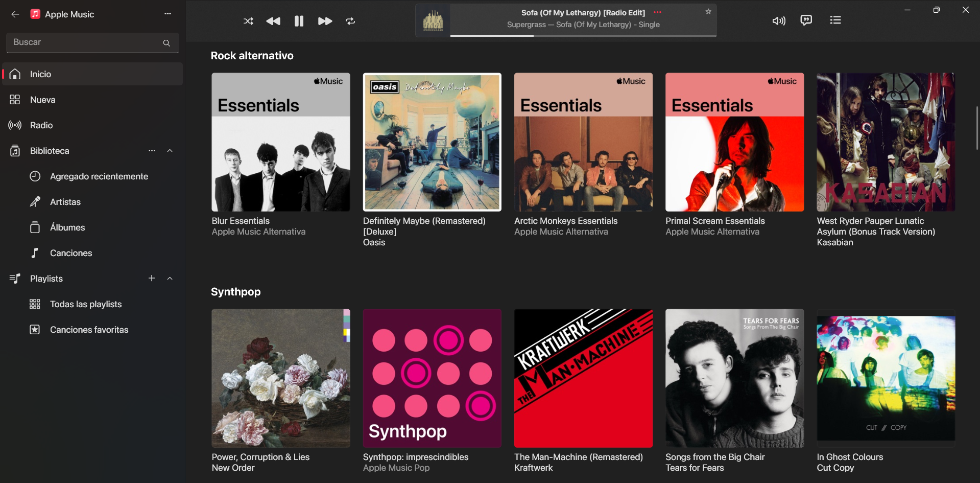Open Arctic Monkeys Essentials cover
Viewport: 980px width, 483px height.
tap(583, 142)
